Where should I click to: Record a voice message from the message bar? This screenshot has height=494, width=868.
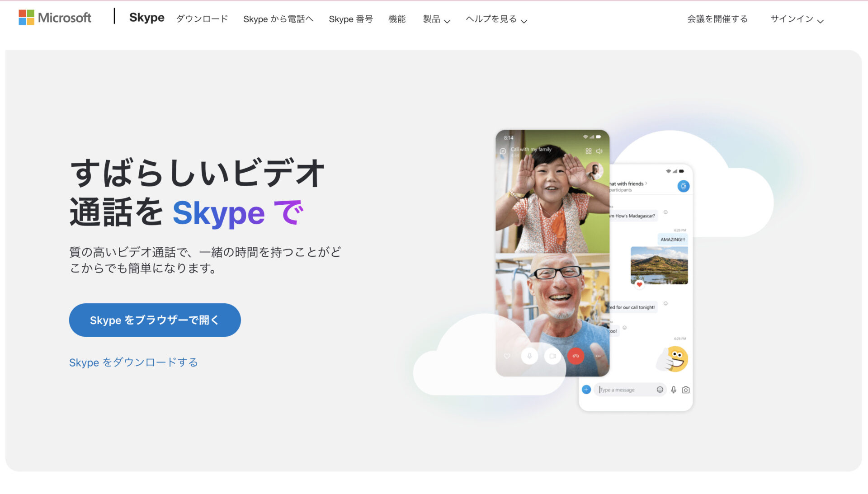[x=674, y=389]
